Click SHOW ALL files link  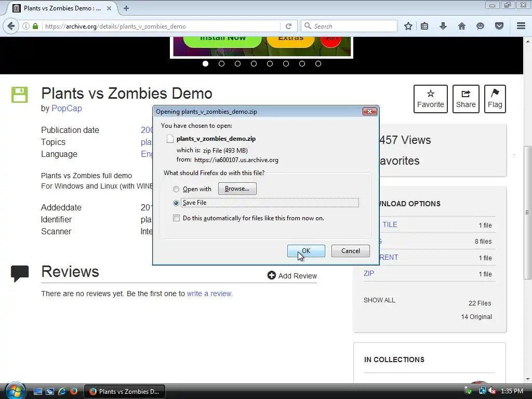[379, 300]
